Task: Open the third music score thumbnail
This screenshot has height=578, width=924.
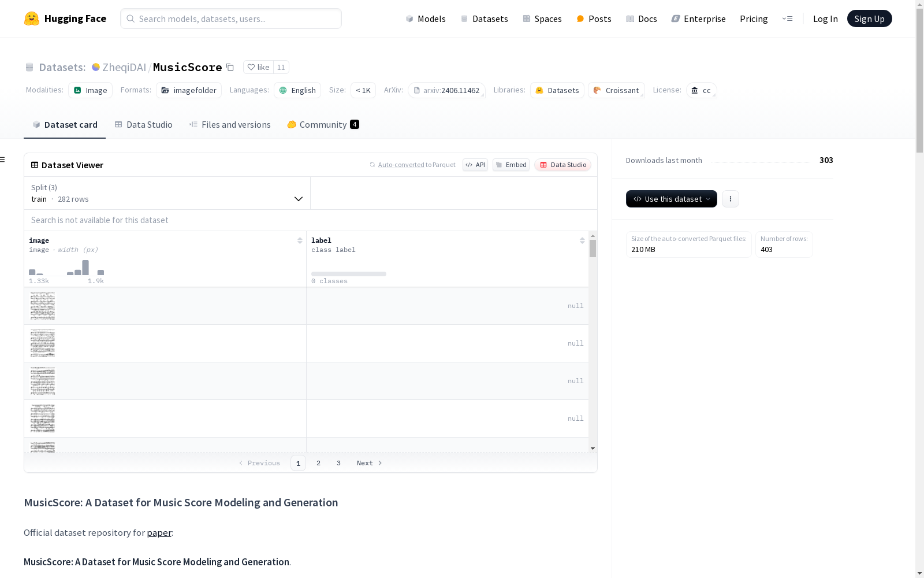Action: coord(43,381)
